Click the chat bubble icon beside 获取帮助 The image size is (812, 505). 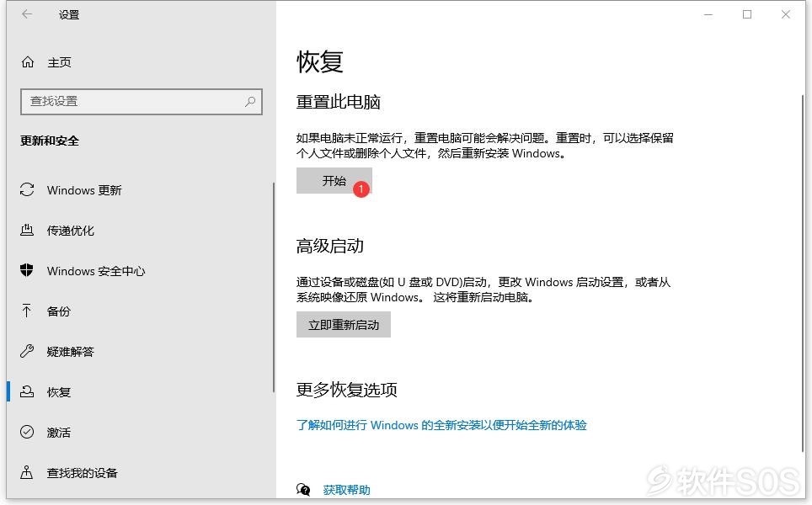(303, 489)
